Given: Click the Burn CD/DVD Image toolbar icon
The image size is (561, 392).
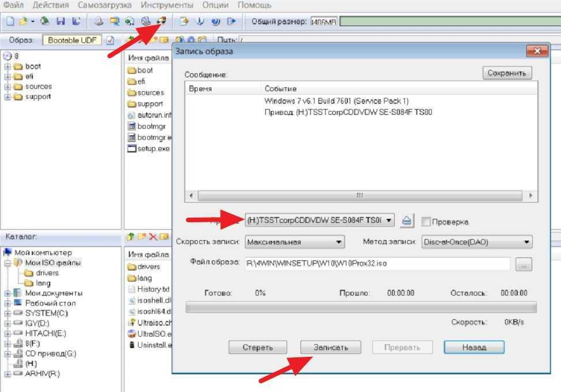Looking at the screenshot, I should click(x=162, y=21).
